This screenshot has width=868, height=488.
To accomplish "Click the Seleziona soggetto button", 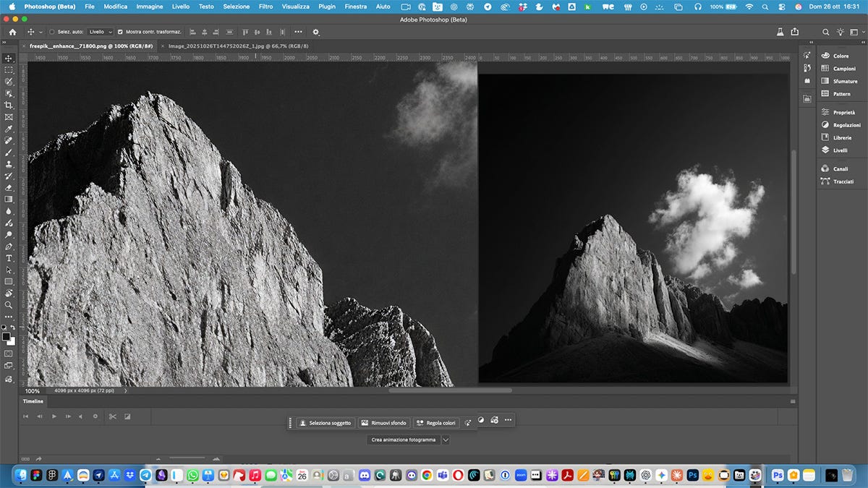I will 325,423.
